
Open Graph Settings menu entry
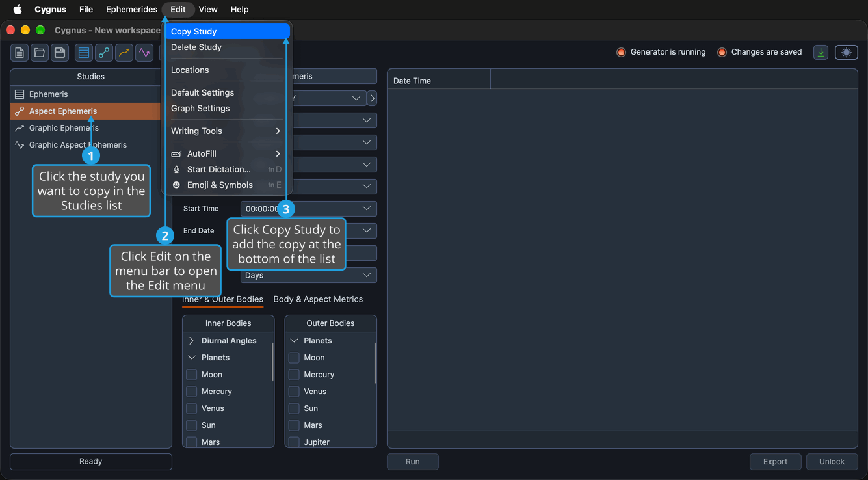point(227,109)
